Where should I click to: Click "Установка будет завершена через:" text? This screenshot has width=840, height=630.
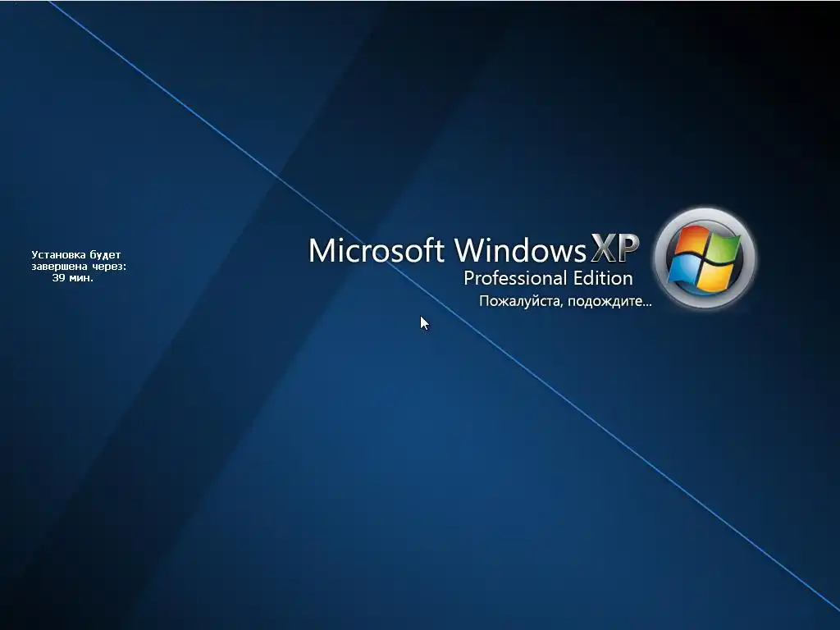tap(79, 260)
